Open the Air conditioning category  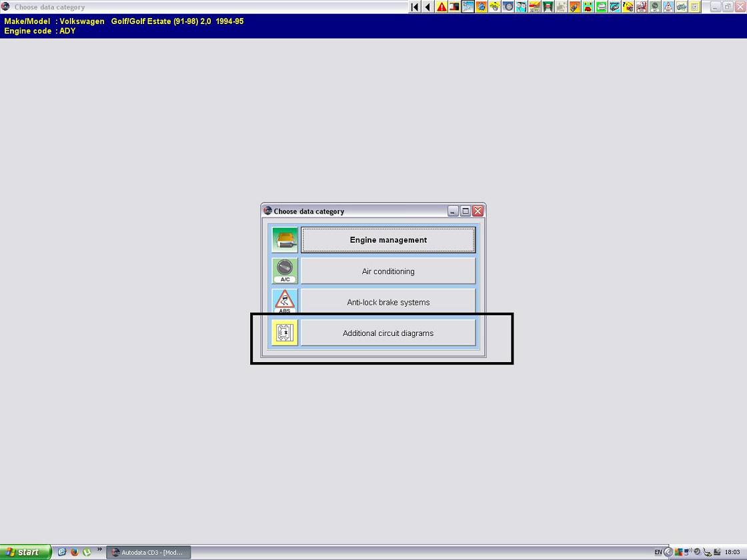pos(388,271)
